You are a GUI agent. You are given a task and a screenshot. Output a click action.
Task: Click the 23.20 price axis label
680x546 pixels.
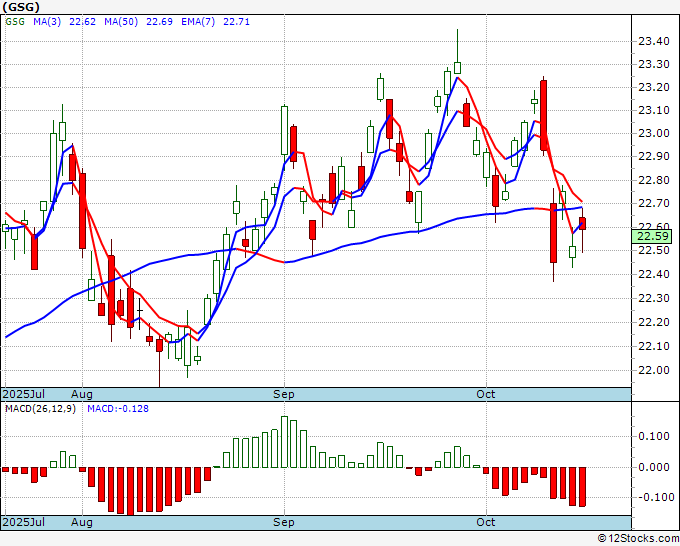(x=654, y=88)
